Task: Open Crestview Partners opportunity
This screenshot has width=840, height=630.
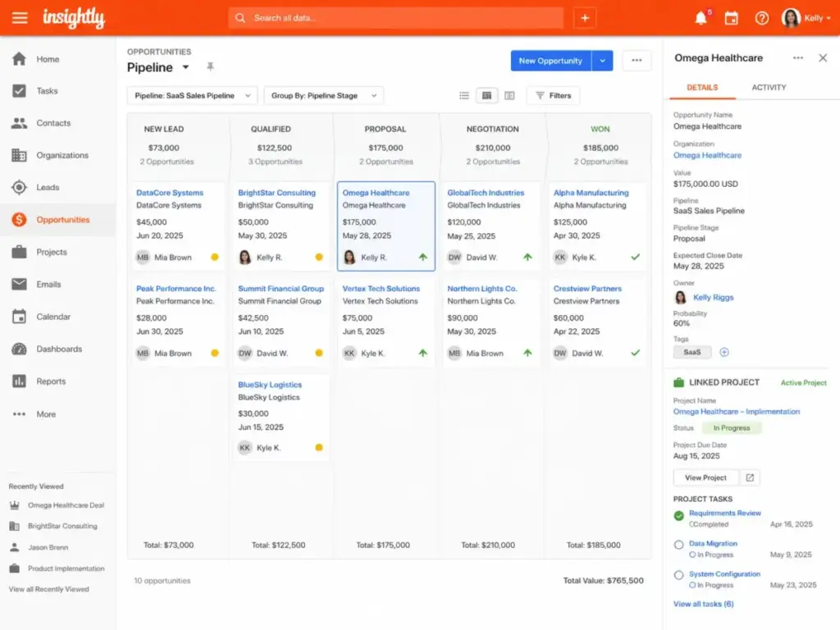Action: [587, 288]
